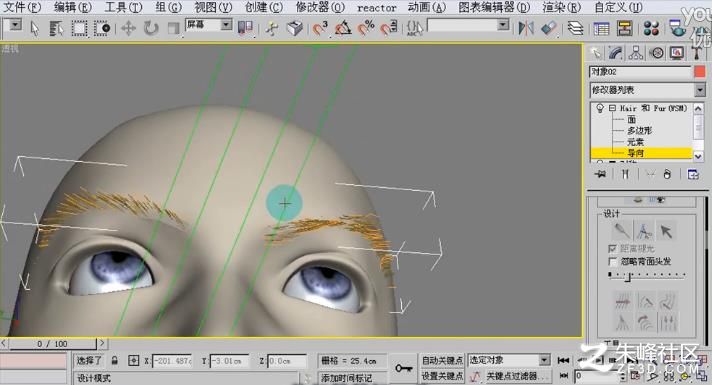Switch to the Motion command panel tab
The width and height of the screenshot is (712, 385).
click(657, 53)
